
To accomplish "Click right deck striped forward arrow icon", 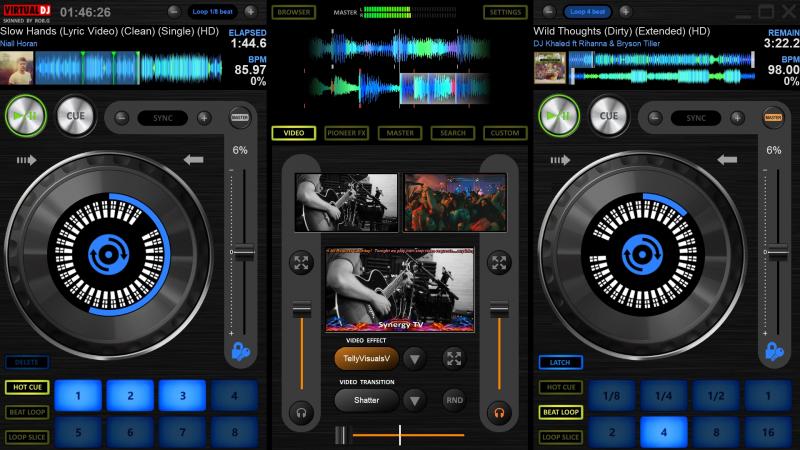I will pyautogui.click(x=560, y=160).
